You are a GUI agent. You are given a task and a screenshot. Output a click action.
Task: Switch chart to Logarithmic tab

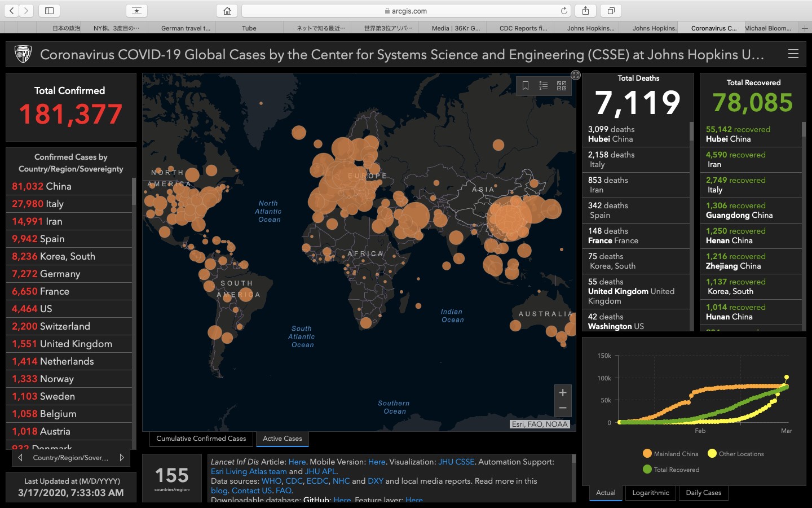(x=651, y=493)
